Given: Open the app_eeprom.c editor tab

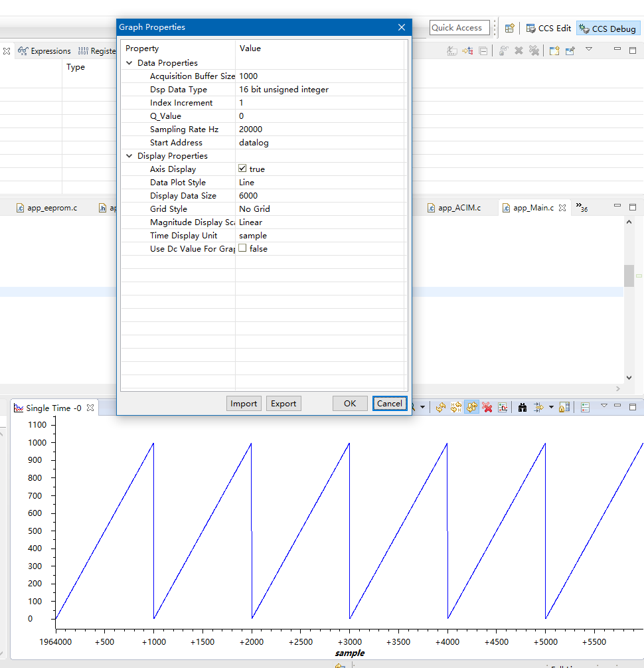Looking at the screenshot, I should (x=47, y=208).
